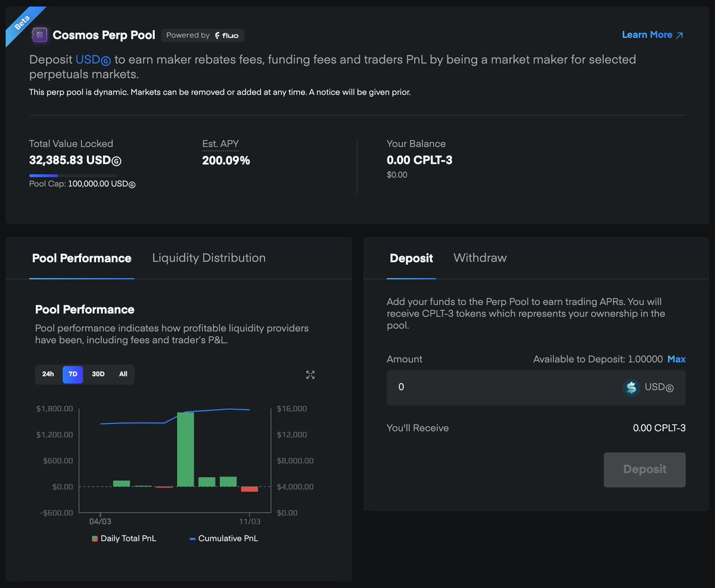This screenshot has width=715, height=588.
Task: Expand the pool performance chart fullscreen
Action: pyautogui.click(x=310, y=375)
